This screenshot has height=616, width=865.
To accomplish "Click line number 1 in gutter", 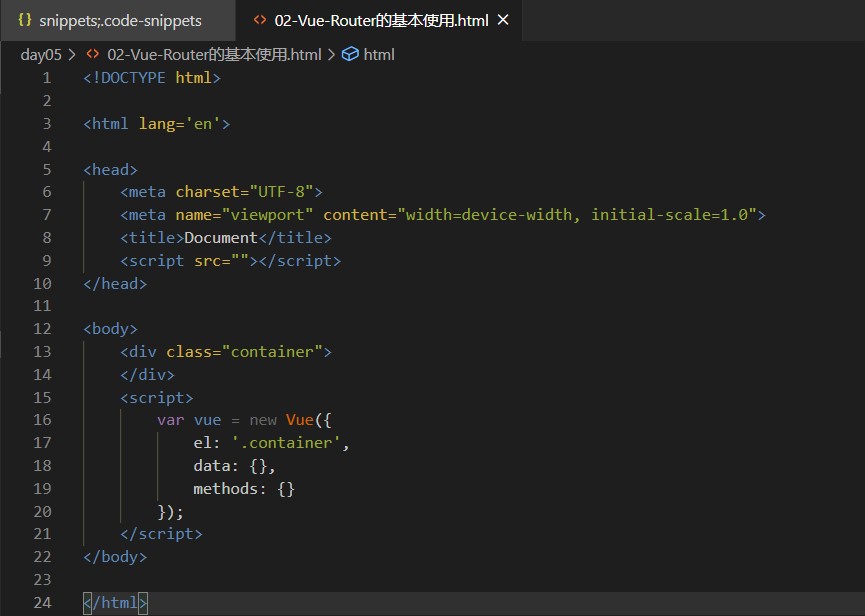I will point(47,78).
